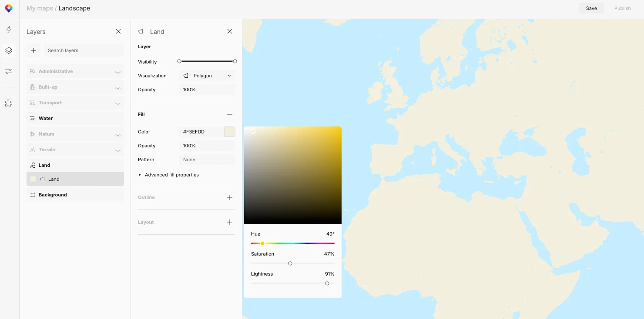Select the Transport layer group

75,103
